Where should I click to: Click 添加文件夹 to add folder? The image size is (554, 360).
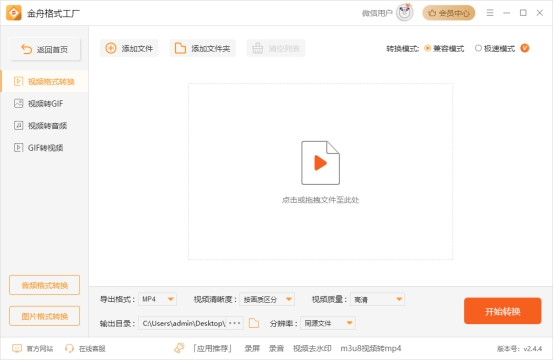point(203,48)
